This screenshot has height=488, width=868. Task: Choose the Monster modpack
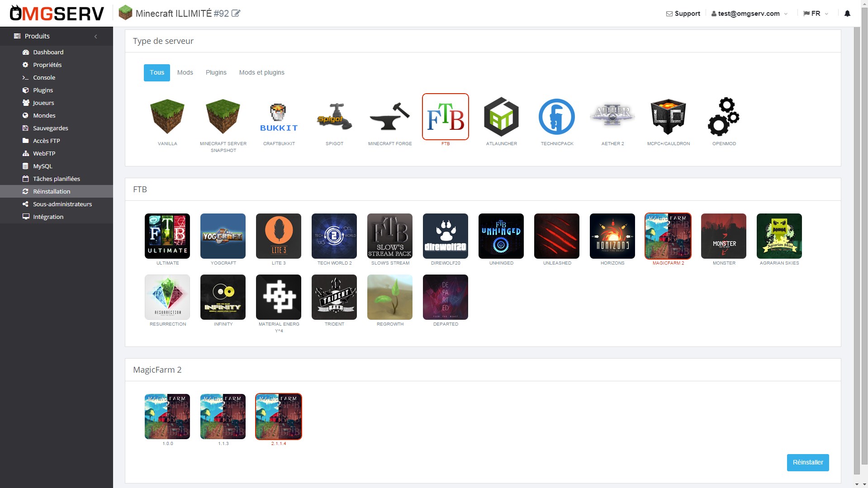click(724, 236)
